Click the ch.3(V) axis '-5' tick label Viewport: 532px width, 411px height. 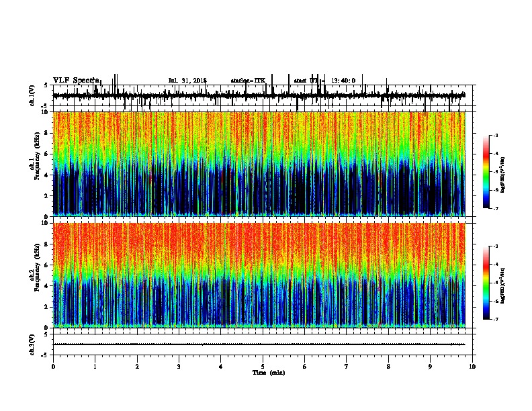[45, 355]
